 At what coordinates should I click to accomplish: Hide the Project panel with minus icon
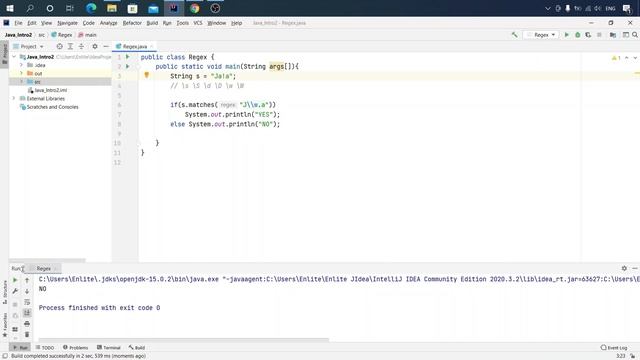point(106,47)
